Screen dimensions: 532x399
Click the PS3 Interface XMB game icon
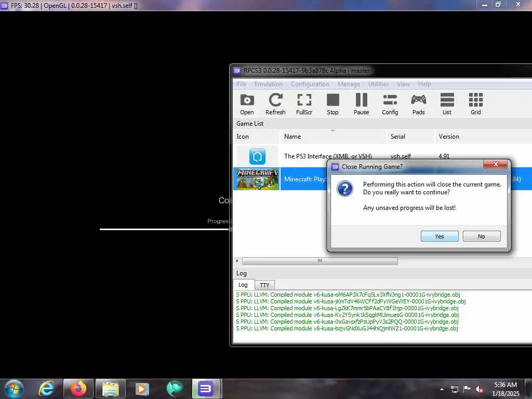click(x=257, y=156)
